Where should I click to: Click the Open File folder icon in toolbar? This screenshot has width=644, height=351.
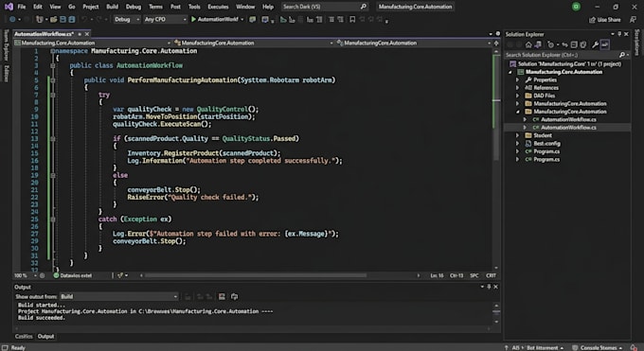(53, 19)
